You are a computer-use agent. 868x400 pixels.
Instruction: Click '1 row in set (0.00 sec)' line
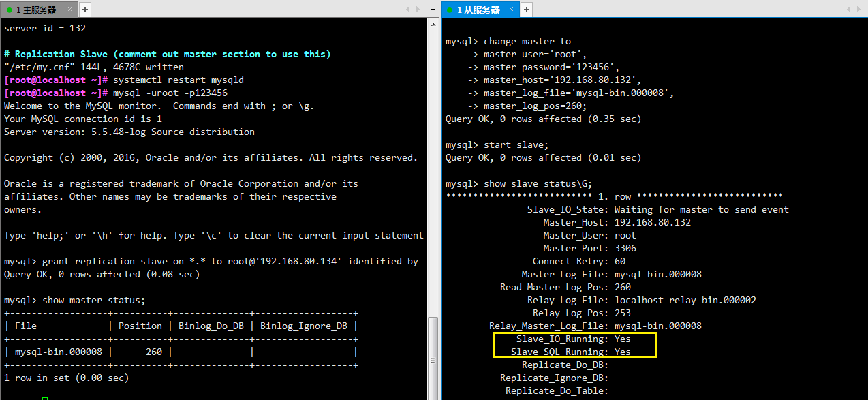click(67, 378)
